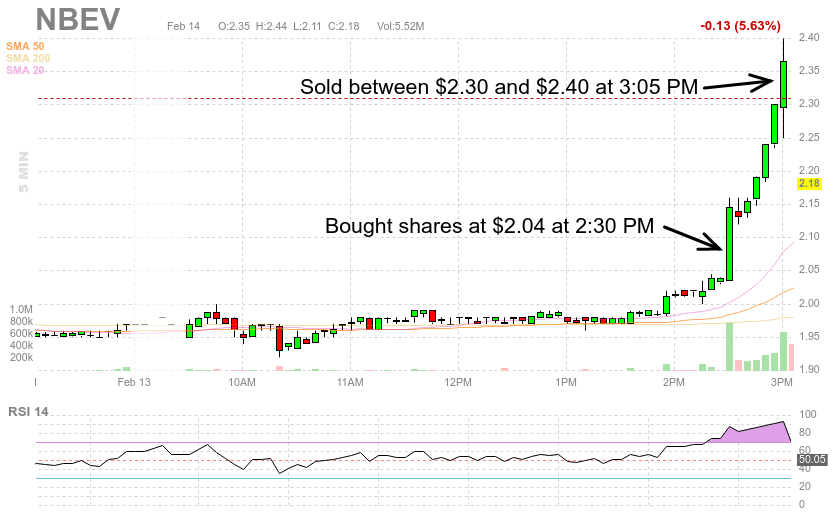This screenshot has width=836, height=520.
Task: Click the H:2.44 high price value
Action: [271, 26]
